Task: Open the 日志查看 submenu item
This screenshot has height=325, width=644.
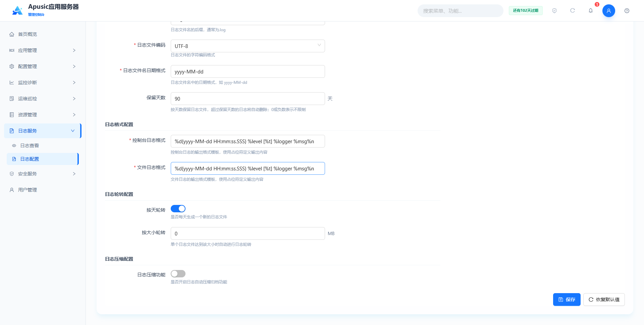Action: 43,146
